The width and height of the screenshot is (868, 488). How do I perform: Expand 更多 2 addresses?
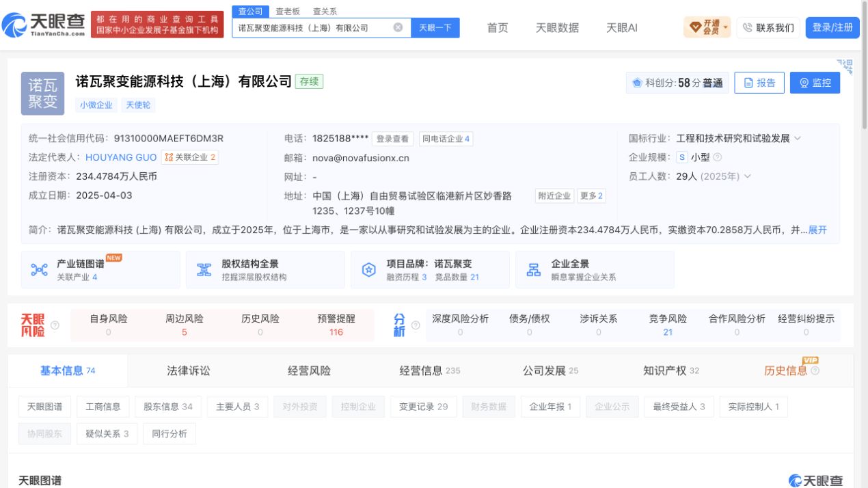point(591,195)
